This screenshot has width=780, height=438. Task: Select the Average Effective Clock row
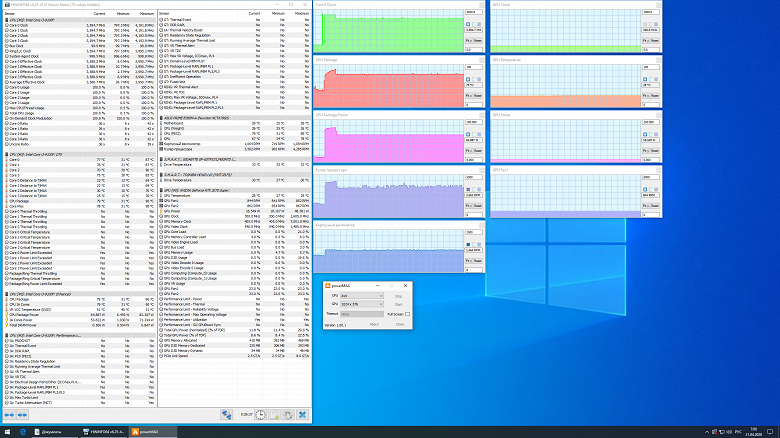pos(80,82)
